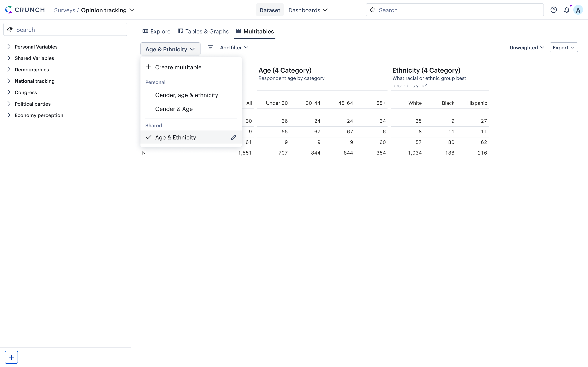Open the Export dropdown
This screenshot has width=588, height=367.
[x=563, y=48]
